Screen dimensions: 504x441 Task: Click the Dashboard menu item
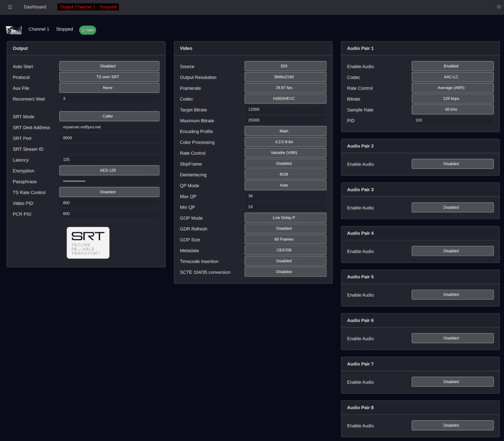tap(34, 6)
